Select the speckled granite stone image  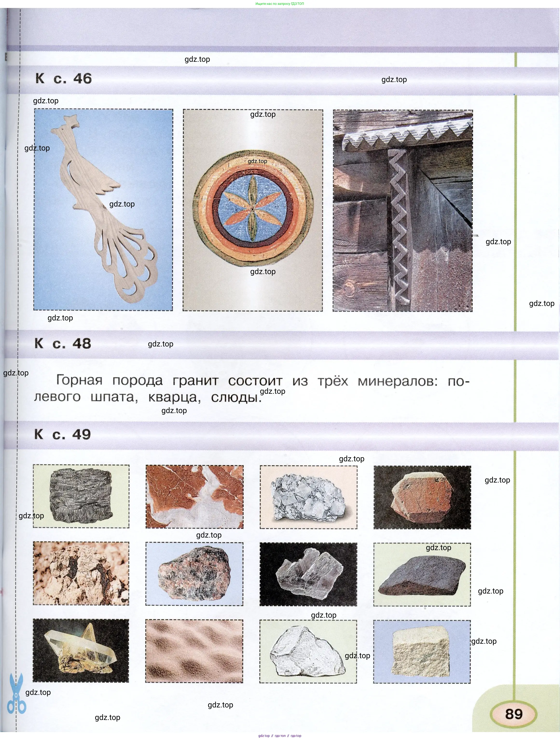tap(194, 574)
